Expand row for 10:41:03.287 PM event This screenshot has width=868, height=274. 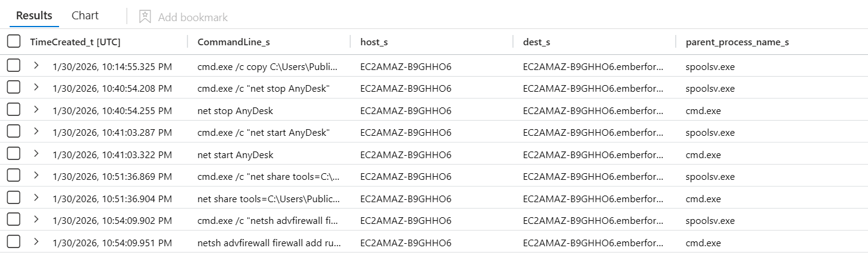pos(36,132)
